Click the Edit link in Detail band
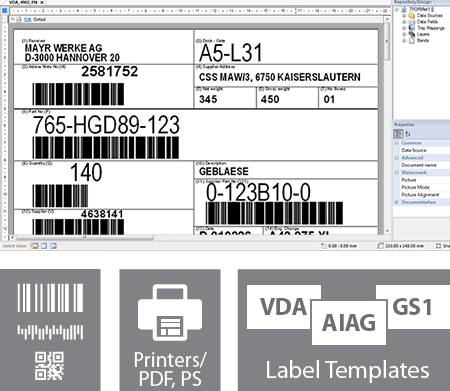This screenshot has height=391, width=450. pyautogui.click(x=28, y=20)
